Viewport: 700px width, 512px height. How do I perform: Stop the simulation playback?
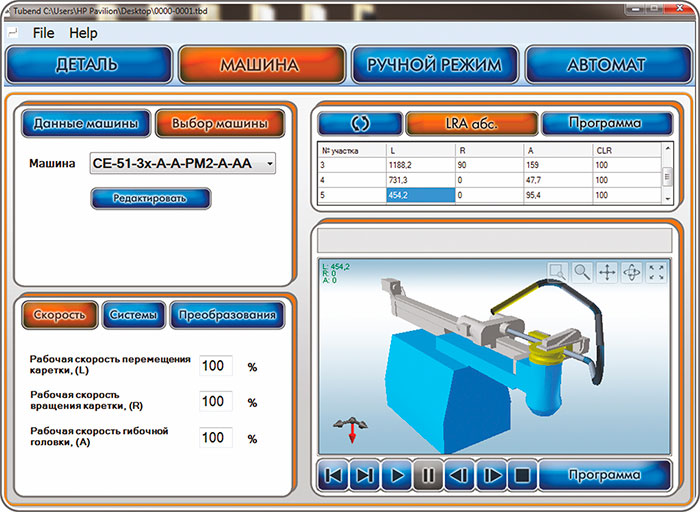click(521, 475)
